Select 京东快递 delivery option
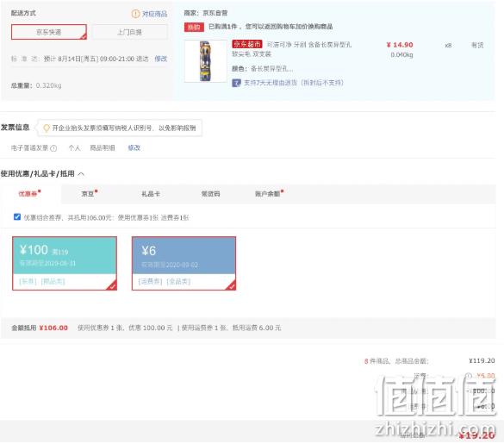 (49, 32)
